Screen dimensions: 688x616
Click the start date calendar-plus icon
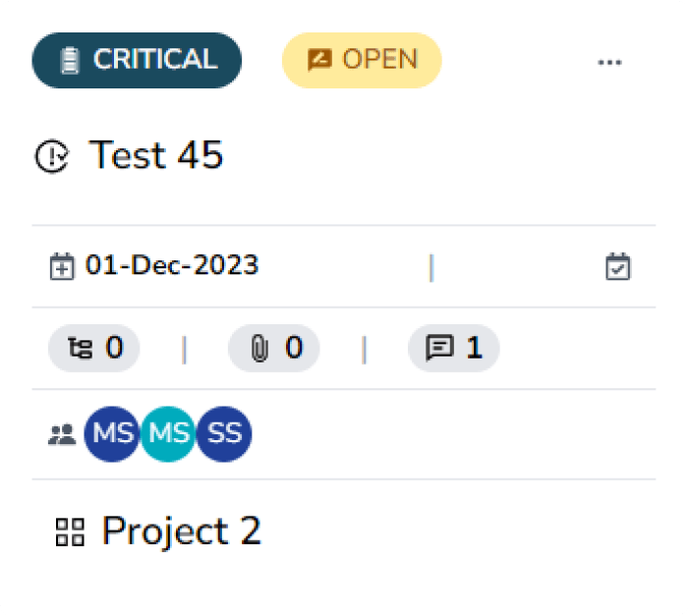(x=61, y=266)
